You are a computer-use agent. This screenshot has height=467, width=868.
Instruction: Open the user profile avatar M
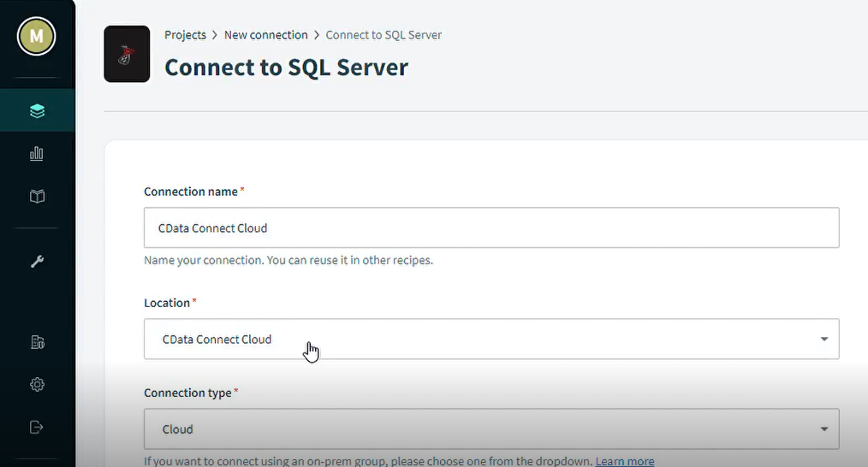click(37, 37)
